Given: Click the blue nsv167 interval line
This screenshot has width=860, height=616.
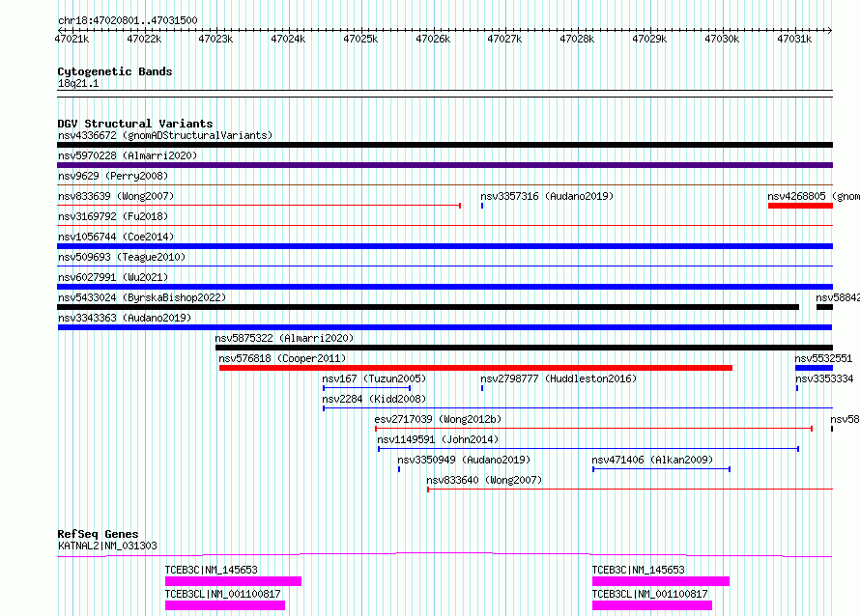Looking at the screenshot, I should point(367,388).
